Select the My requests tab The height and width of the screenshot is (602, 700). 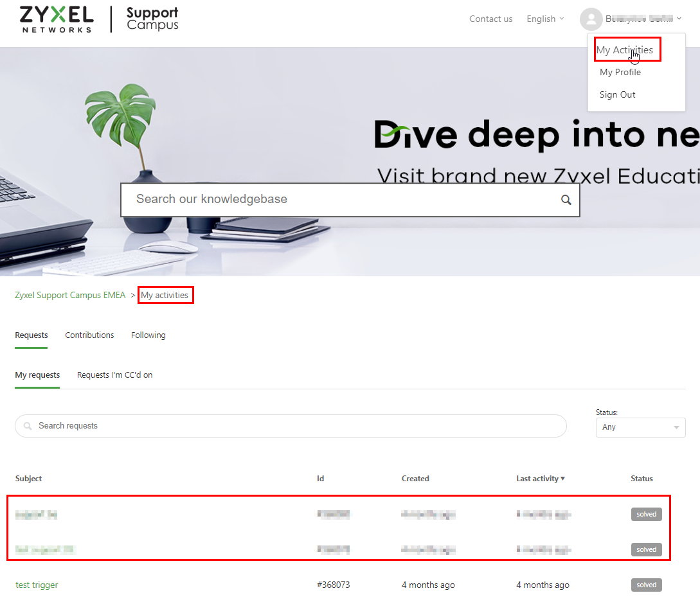tap(37, 375)
